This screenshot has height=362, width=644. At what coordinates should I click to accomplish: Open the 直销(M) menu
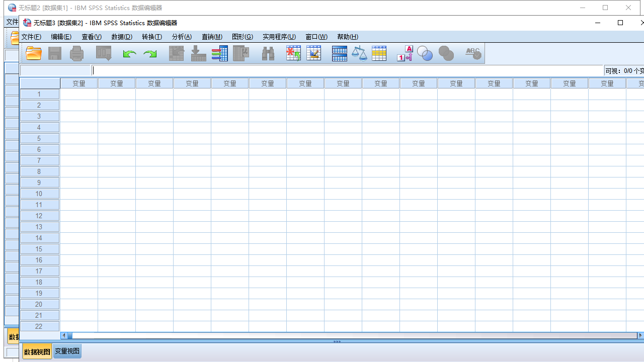212,37
